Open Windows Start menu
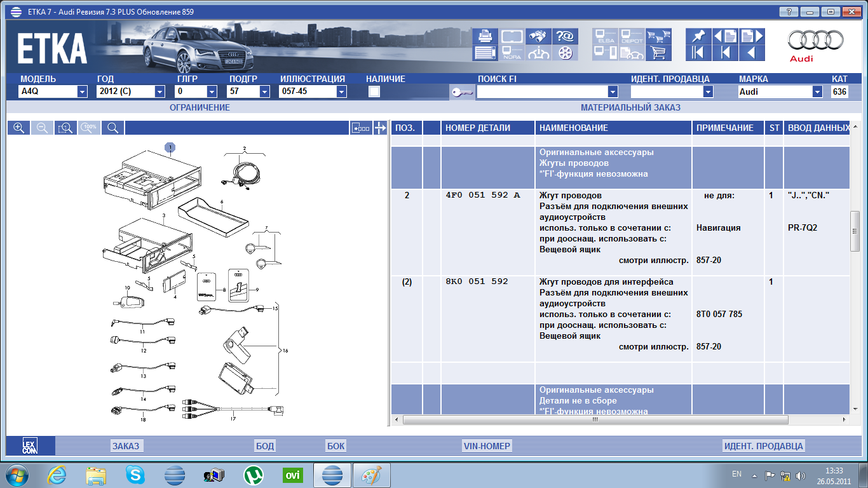This screenshot has width=868, height=488. pos(17,475)
